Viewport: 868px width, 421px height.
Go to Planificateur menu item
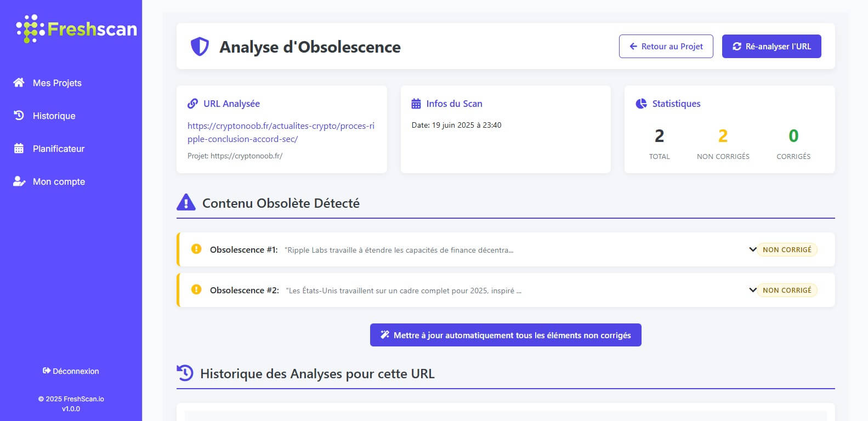coord(59,149)
